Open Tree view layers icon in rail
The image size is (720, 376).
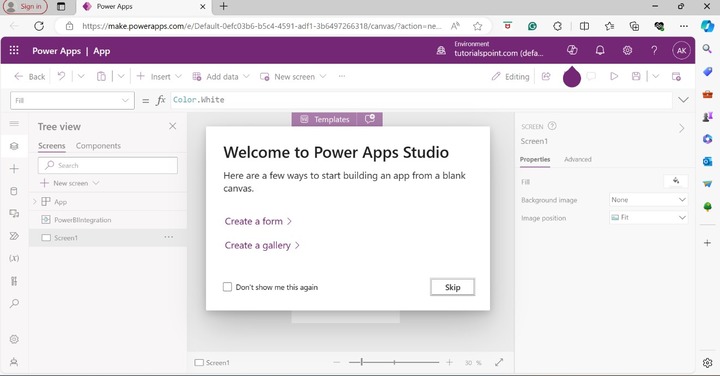click(x=14, y=146)
